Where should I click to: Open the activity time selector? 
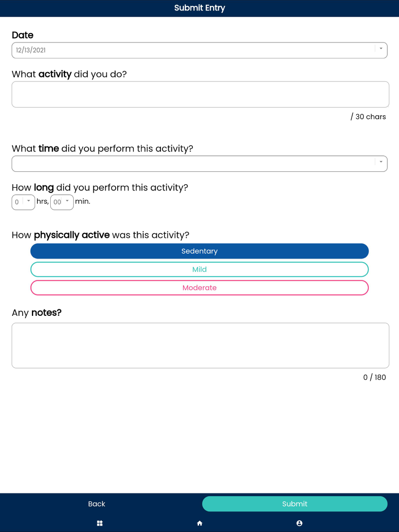pos(192,164)
